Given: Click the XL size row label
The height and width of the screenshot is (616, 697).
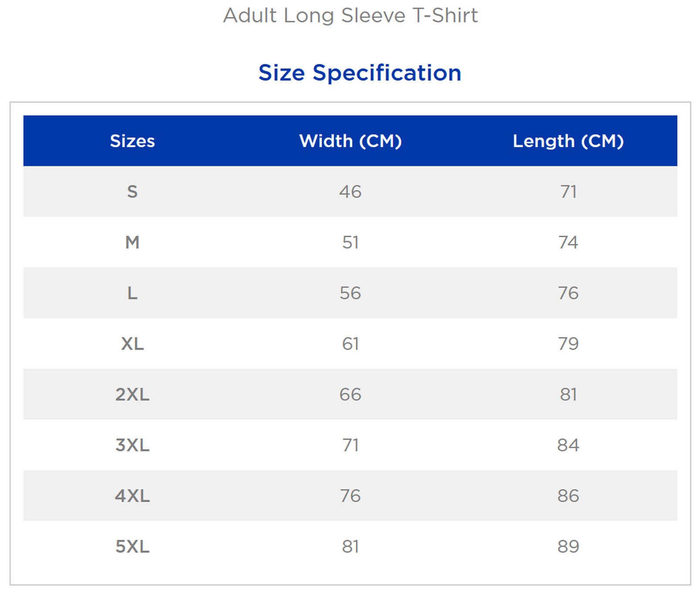Looking at the screenshot, I should pyautogui.click(x=132, y=344).
